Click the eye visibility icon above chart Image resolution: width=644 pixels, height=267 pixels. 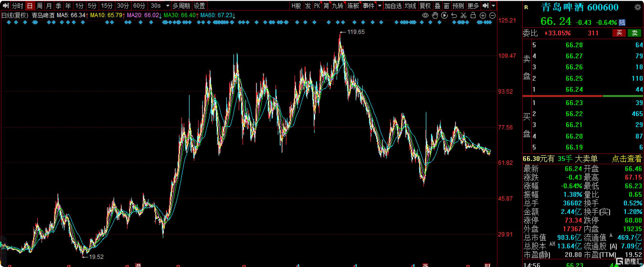pos(425,16)
